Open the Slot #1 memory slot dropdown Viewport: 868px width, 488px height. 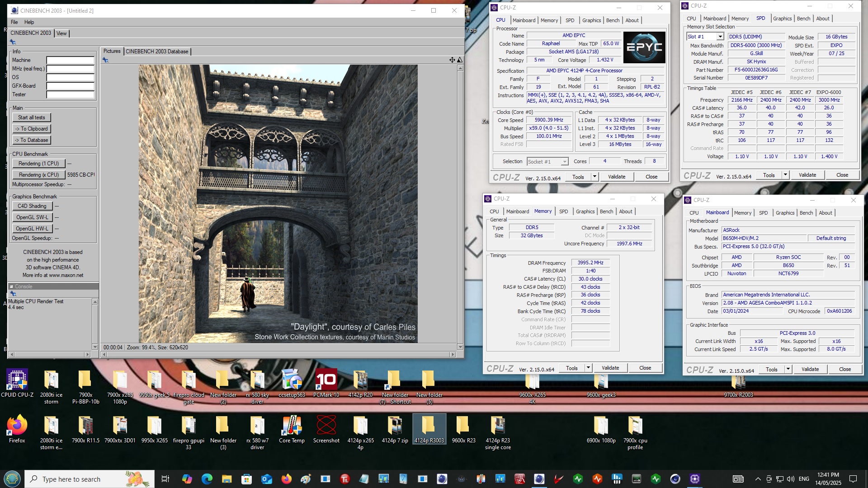click(x=720, y=37)
